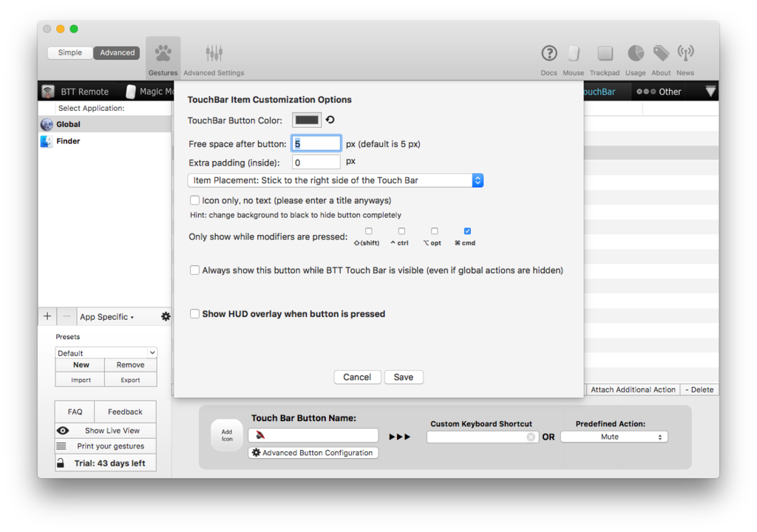Click the Delete button

click(x=699, y=389)
